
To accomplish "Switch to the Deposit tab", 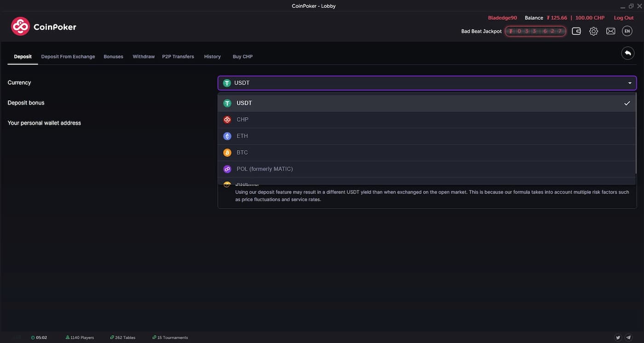I will [x=23, y=57].
